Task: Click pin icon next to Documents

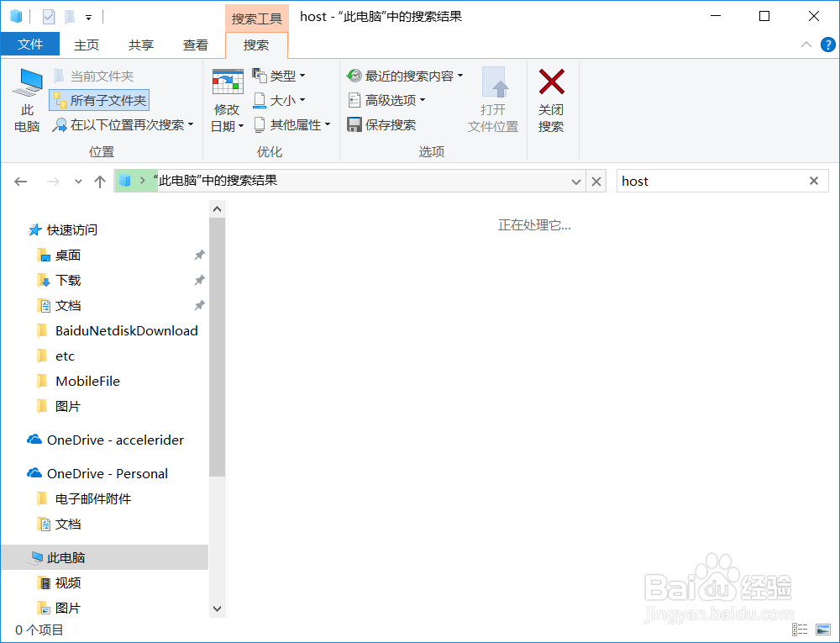Action: 199,305
